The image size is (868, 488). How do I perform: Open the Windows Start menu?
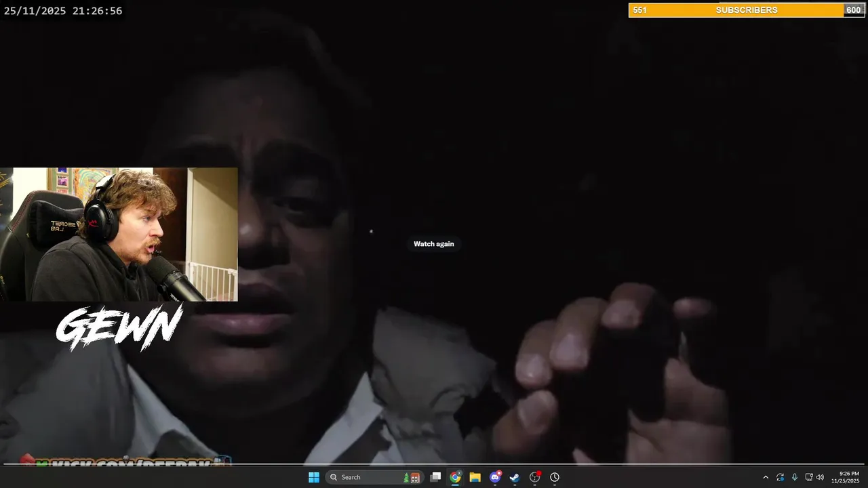(x=314, y=477)
